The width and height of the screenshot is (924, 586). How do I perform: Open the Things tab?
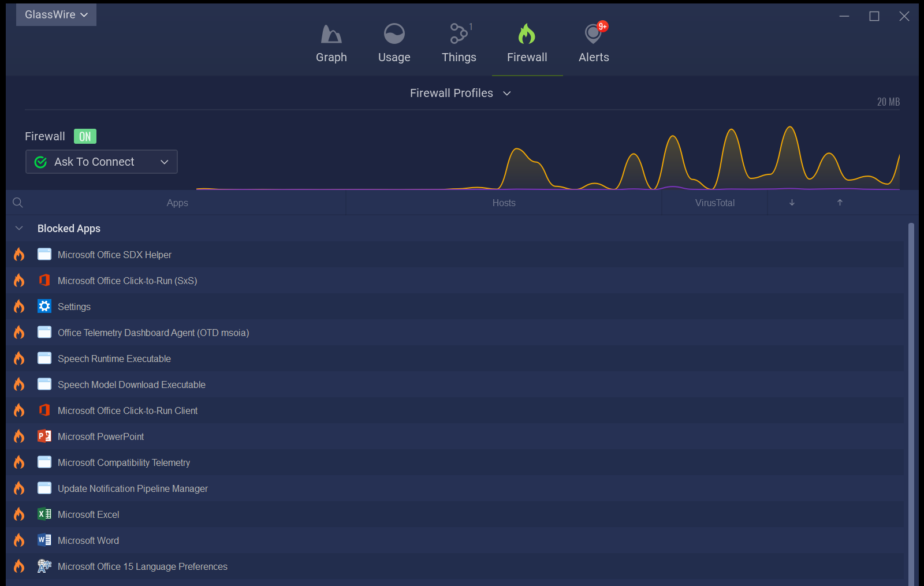click(x=459, y=44)
